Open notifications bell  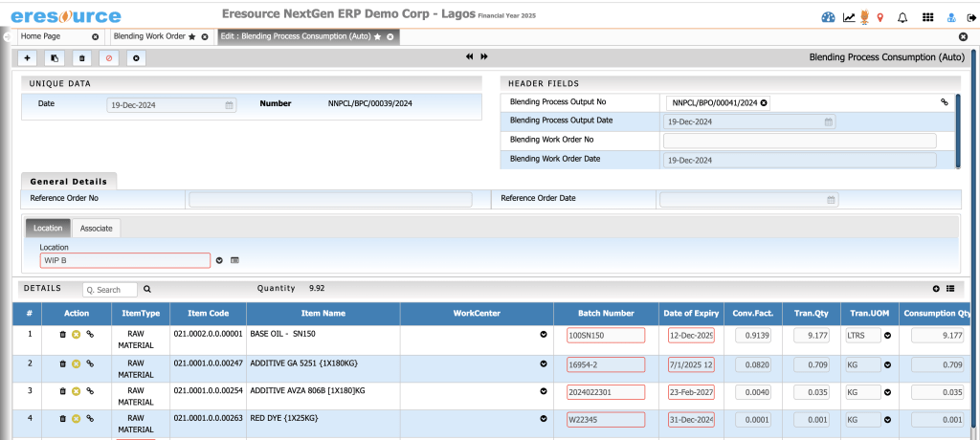pyautogui.click(x=902, y=17)
